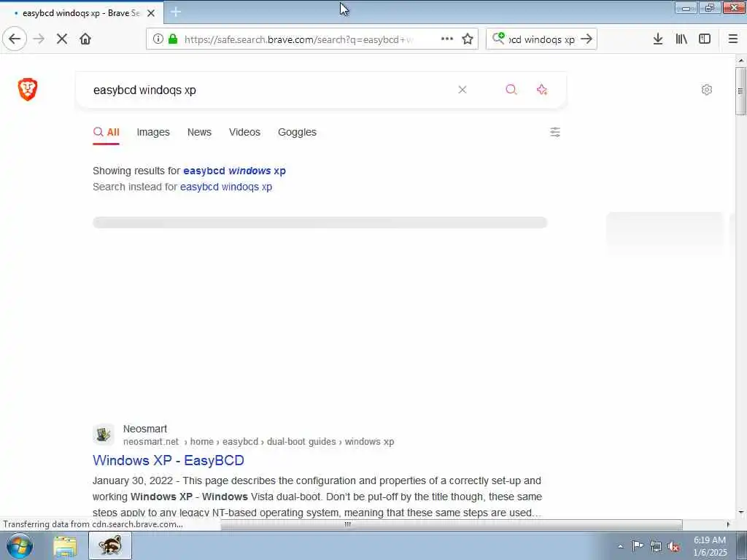Image resolution: width=747 pixels, height=560 pixels.
Task: Open the network tray icon
Action: click(656, 546)
